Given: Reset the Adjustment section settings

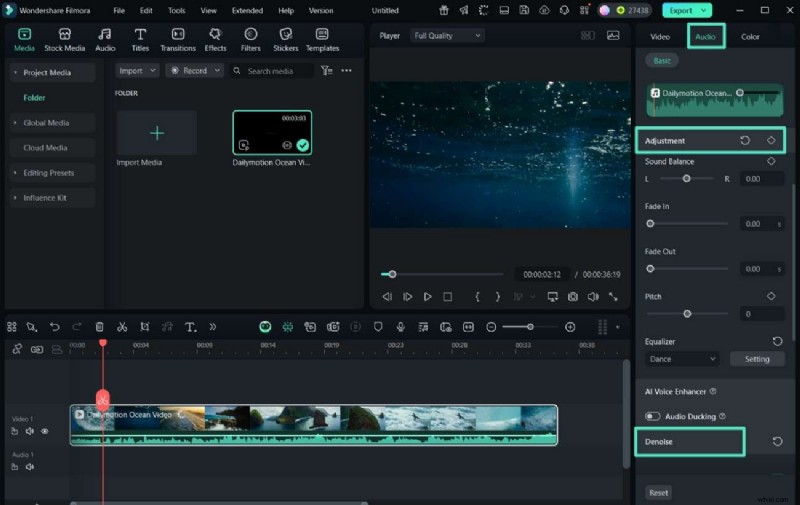Looking at the screenshot, I should pyautogui.click(x=745, y=141).
